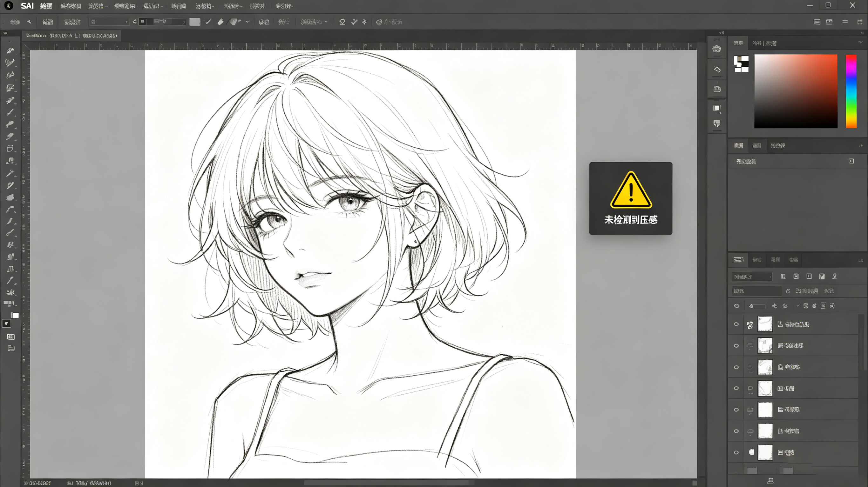Viewport: 868px width, 487px height.
Task: Click the small square icon in the middle panel
Action: click(x=851, y=161)
